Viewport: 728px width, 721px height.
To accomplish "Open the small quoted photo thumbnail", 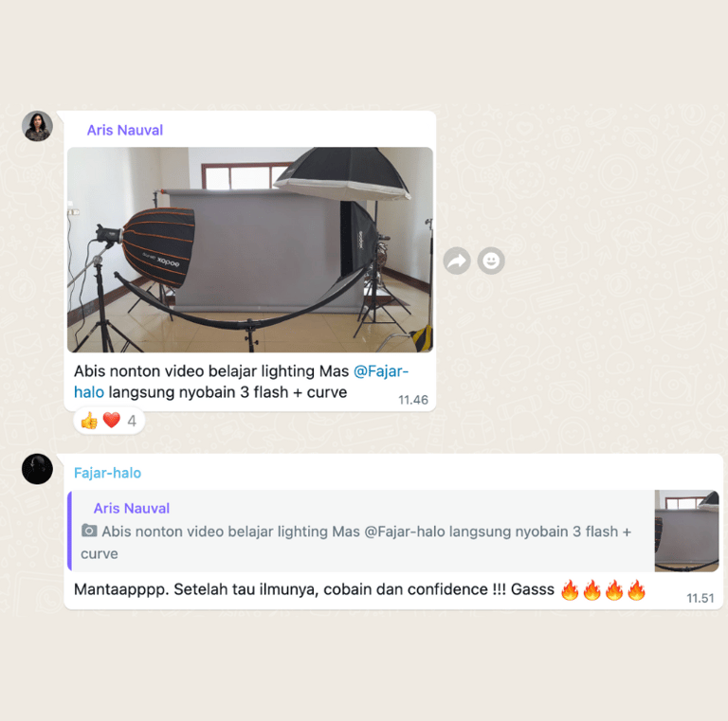I will [686, 531].
